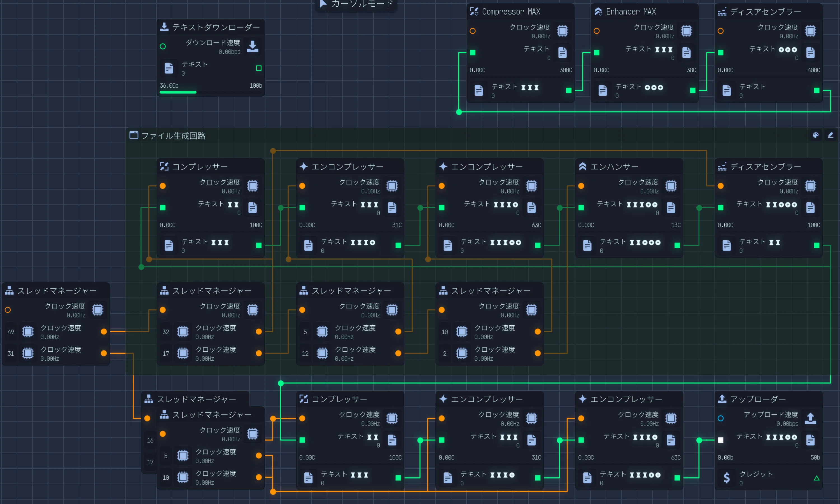Viewport: 840px width, 504px height.
Task: Click the text document icon in アップローダー input row
Action: (810, 440)
